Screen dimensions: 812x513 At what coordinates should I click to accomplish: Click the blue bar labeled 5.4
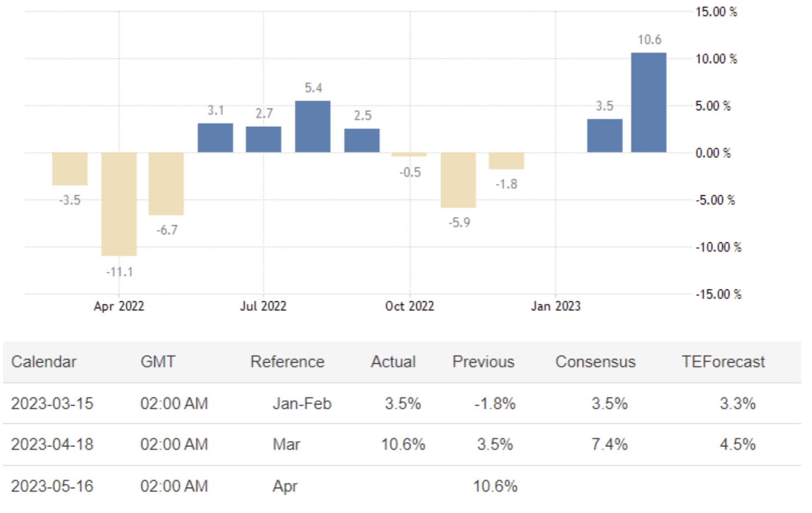coord(313,127)
